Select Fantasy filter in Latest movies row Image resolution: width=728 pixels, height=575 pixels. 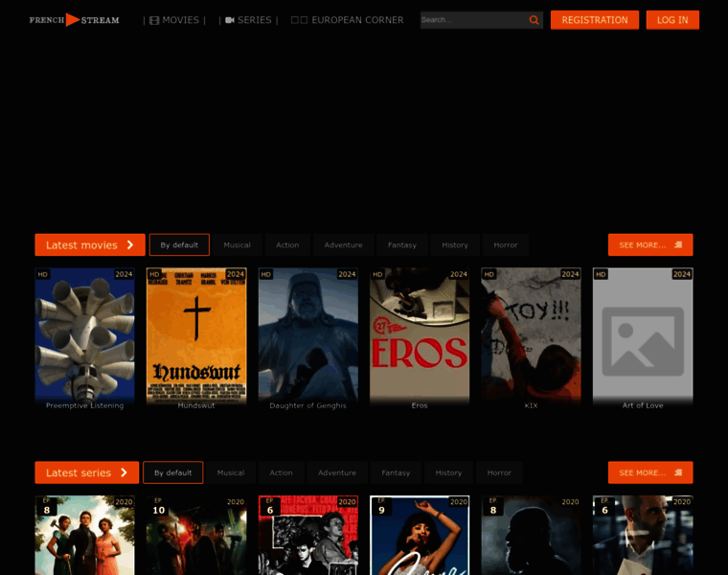coord(402,244)
